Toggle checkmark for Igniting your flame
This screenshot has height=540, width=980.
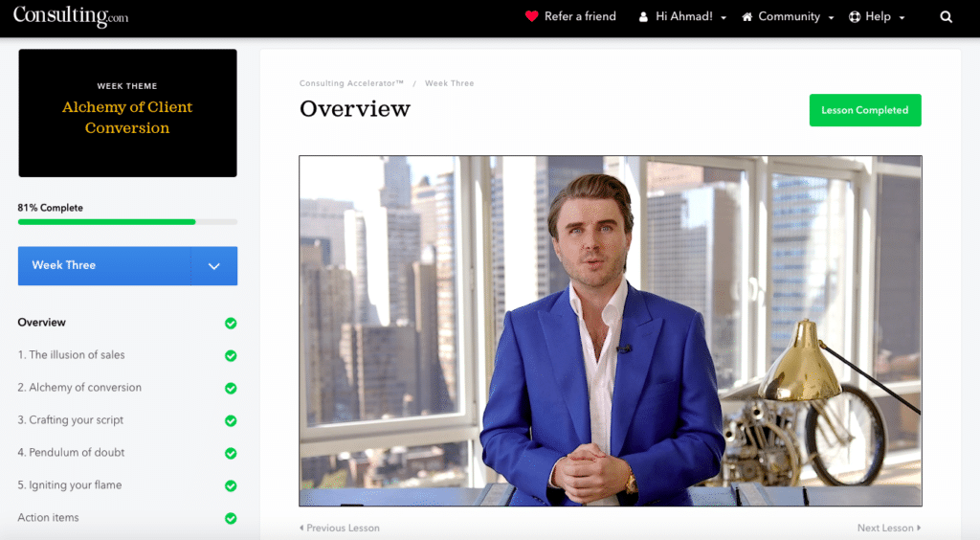pyautogui.click(x=231, y=485)
